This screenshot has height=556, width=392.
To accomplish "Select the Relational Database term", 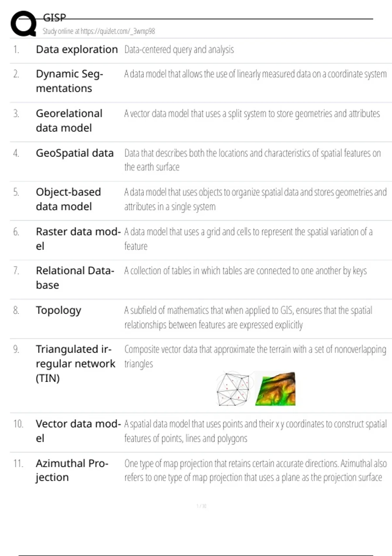I will coord(75,278).
